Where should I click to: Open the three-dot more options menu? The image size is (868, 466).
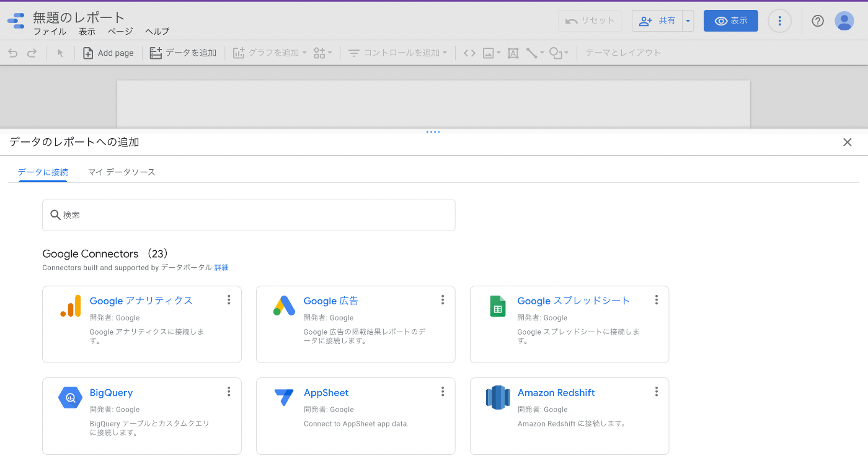pos(779,21)
